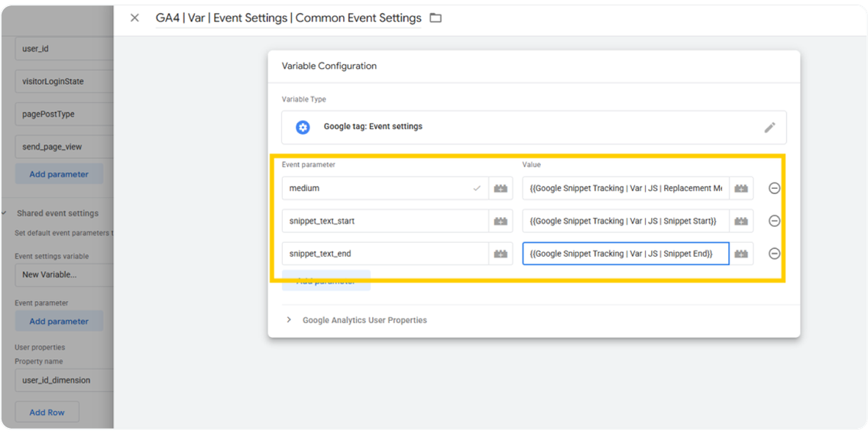Click the Replacement Medium value field
Image resolution: width=868 pixels, height=434 pixels.
coord(626,188)
